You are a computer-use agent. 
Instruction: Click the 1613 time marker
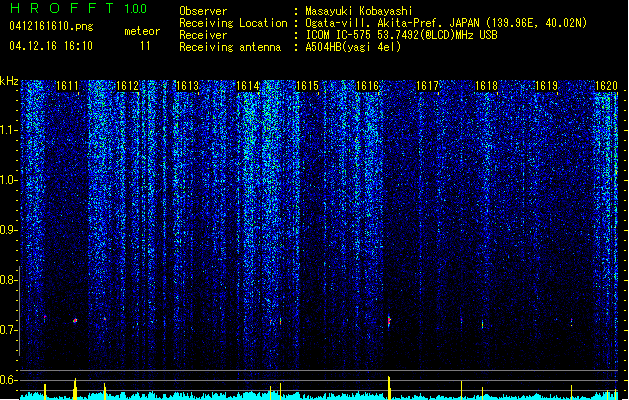187,85
